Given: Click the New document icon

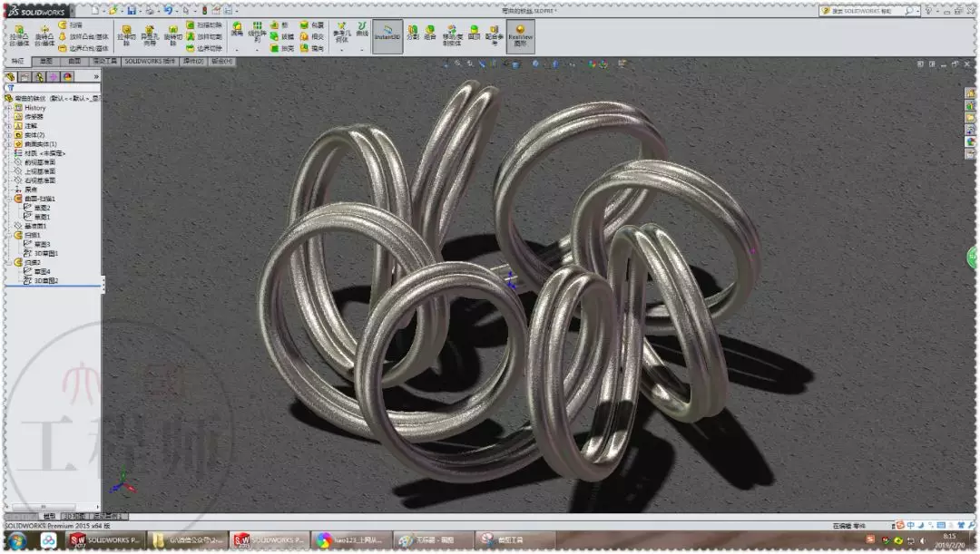Looking at the screenshot, I should (94, 11).
